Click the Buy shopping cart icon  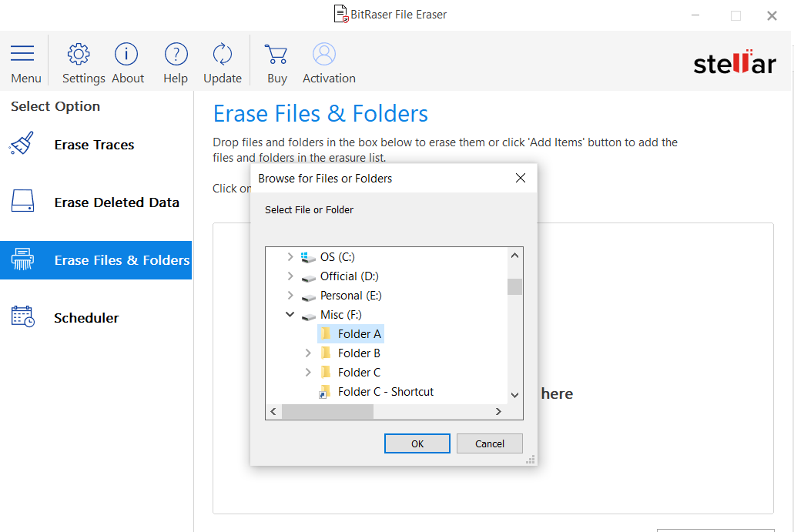click(x=276, y=54)
